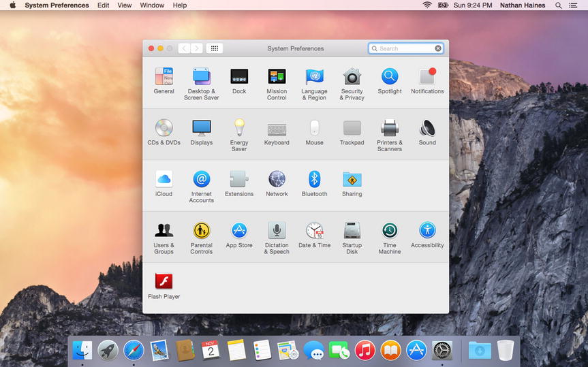Open the View menu

[x=125, y=5]
